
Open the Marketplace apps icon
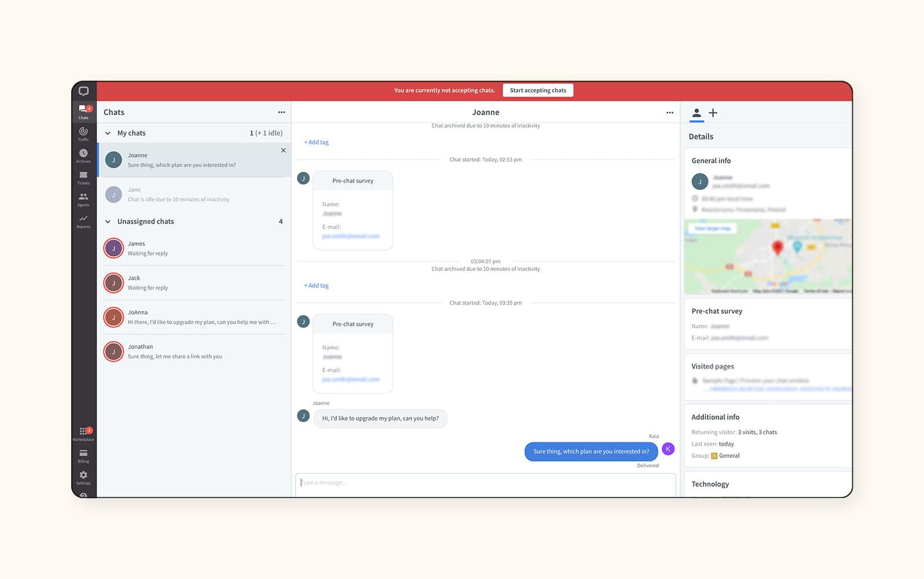[83, 434]
